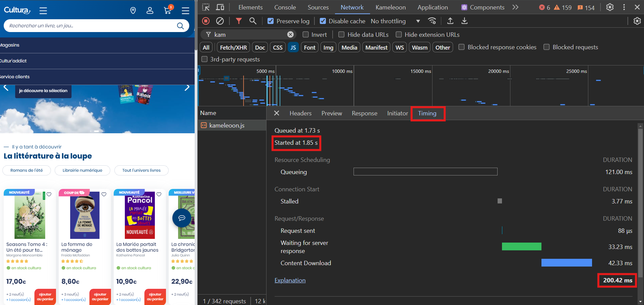Screen dimensions: 644x305
Task: Click the store locator pin icon
Action: click(x=133, y=10)
